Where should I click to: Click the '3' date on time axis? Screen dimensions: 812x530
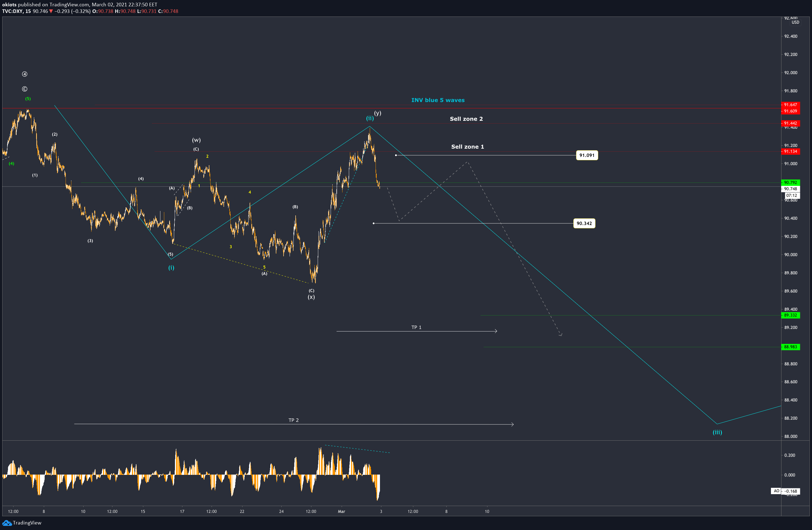tap(381, 511)
